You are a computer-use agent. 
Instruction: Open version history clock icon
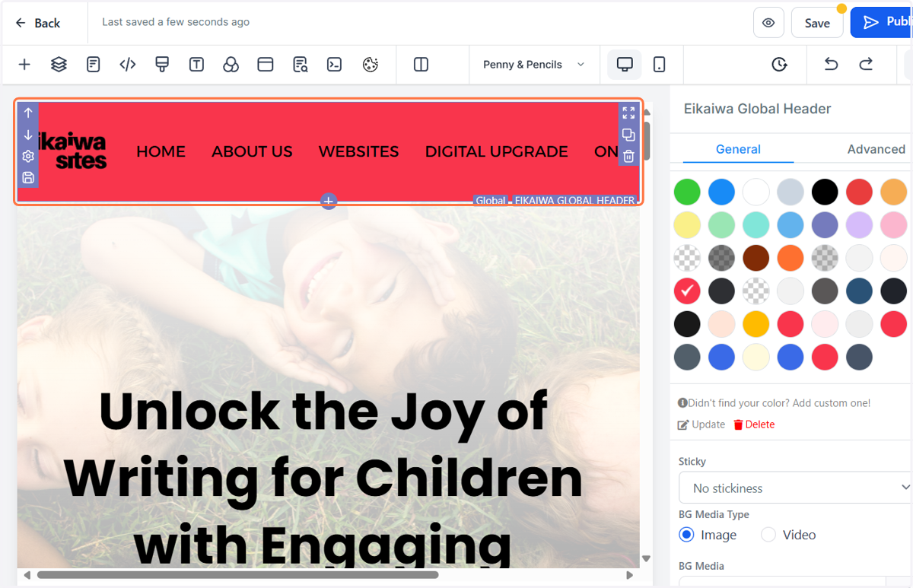click(779, 65)
